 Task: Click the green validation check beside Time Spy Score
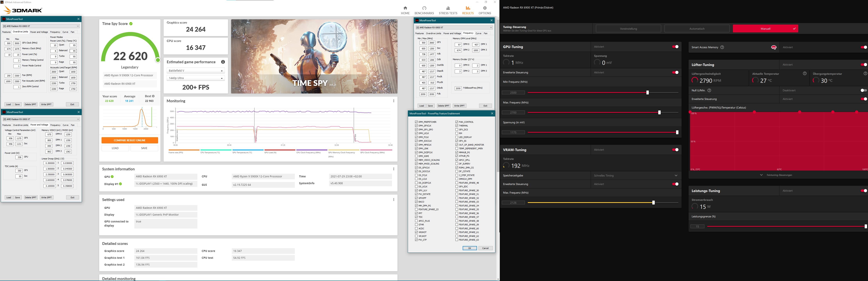pyautogui.click(x=131, y=24)
